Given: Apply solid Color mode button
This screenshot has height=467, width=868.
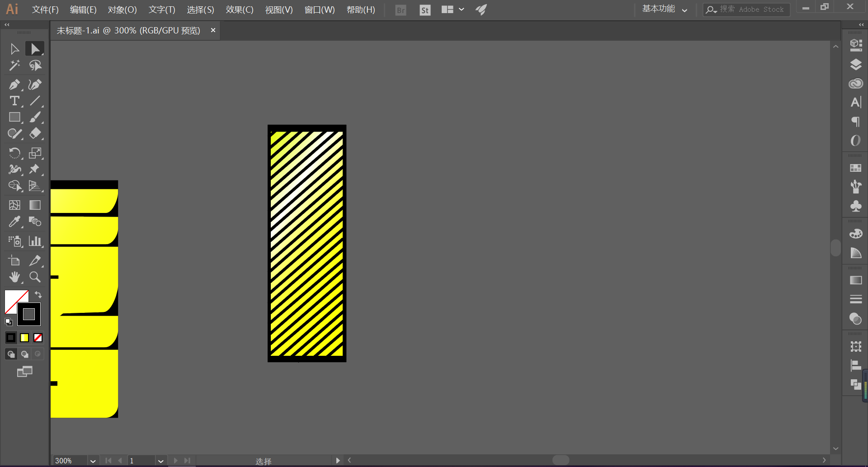Looking at the screenshot, I should pos(11,338).
